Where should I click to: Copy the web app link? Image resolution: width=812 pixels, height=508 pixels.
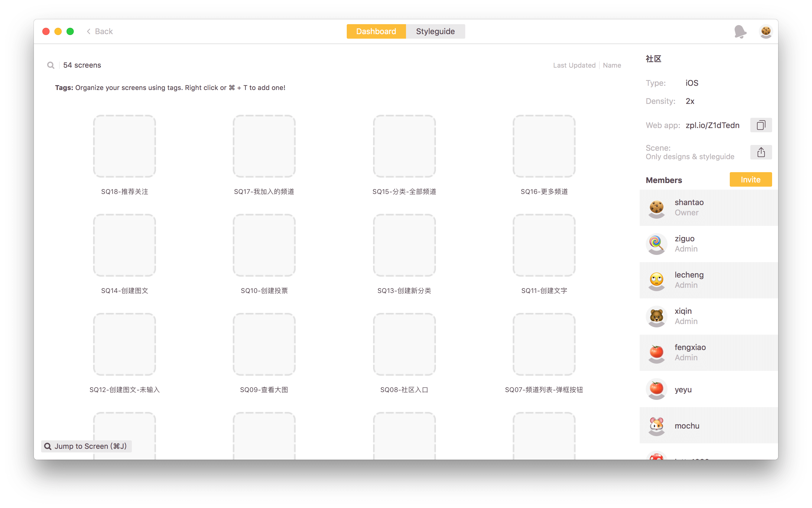[x=761, y=125]
